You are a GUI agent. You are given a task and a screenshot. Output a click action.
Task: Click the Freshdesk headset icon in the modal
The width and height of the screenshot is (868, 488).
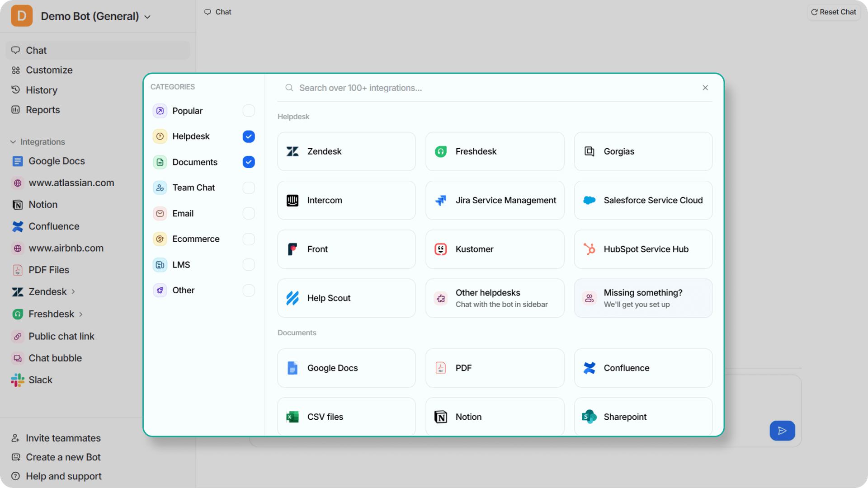(x=441, y=151)
